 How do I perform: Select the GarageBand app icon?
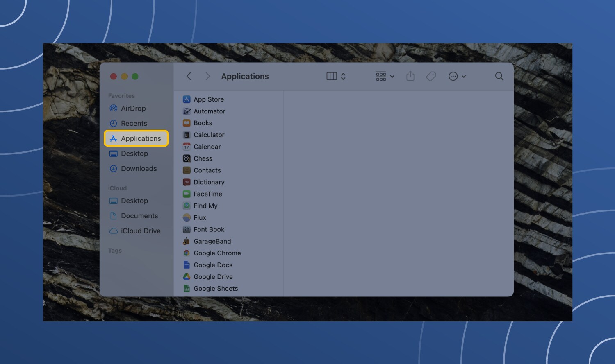[x=187, y=241]
